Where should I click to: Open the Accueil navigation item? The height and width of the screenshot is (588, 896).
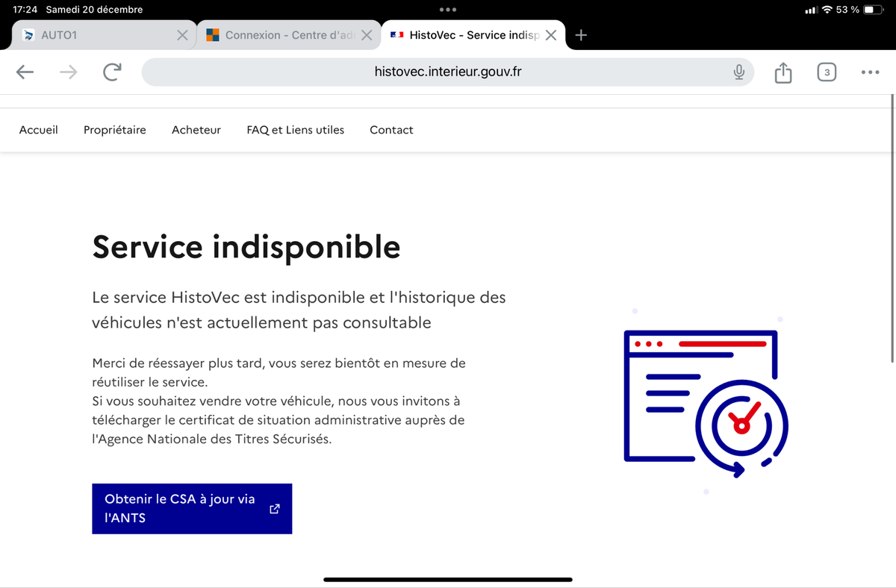(39, 130)
